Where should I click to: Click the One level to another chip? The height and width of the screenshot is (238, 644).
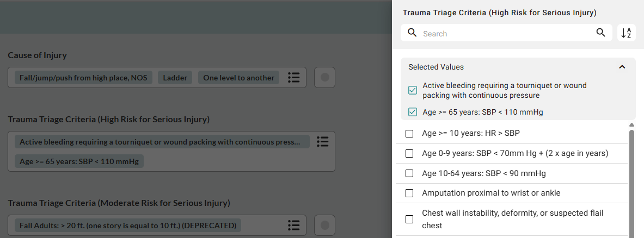[238, 78]
